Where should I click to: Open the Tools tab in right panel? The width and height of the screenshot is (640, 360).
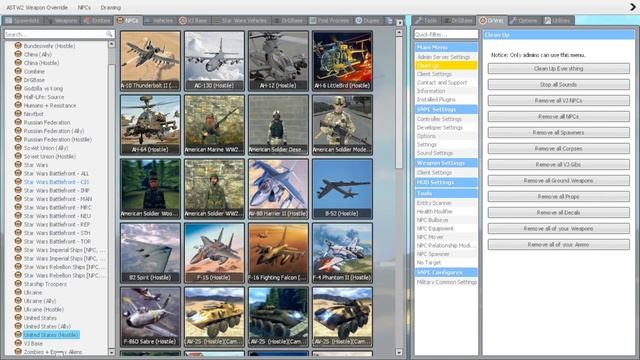click(x=426, y=20)
